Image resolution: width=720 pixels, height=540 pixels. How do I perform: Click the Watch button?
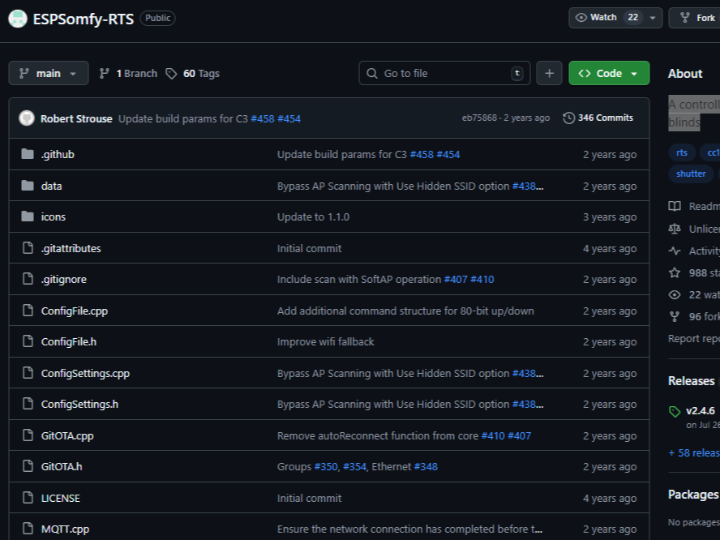tap(596, 18)
